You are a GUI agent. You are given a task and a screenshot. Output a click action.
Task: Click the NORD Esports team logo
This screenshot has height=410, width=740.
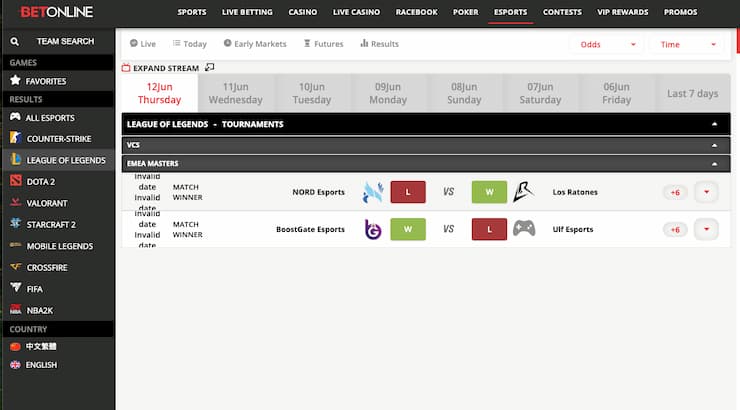tap(373, 192)
